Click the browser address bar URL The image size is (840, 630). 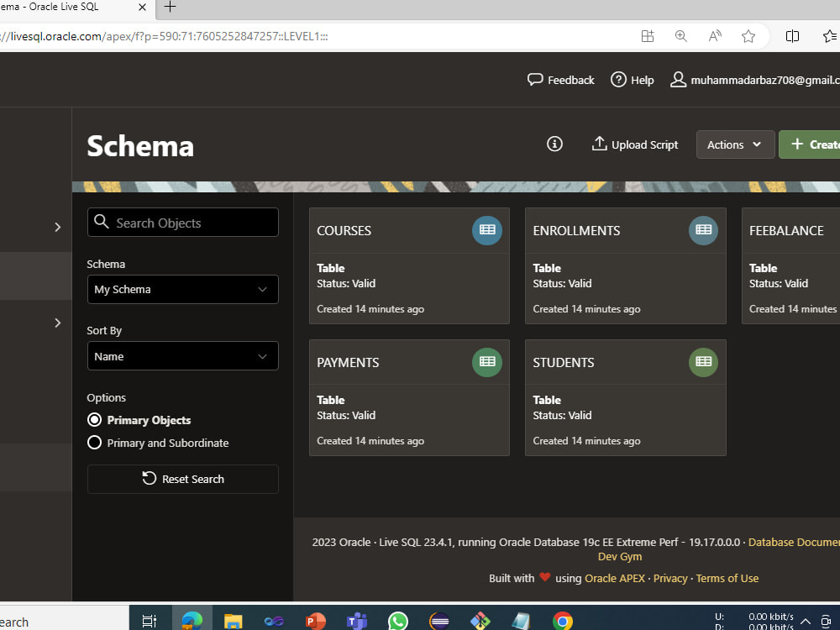pyautogui.click(x=164, y=36)
